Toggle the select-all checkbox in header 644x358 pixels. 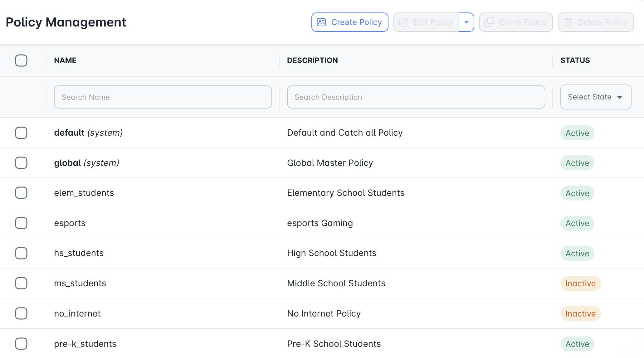point(21,60)
